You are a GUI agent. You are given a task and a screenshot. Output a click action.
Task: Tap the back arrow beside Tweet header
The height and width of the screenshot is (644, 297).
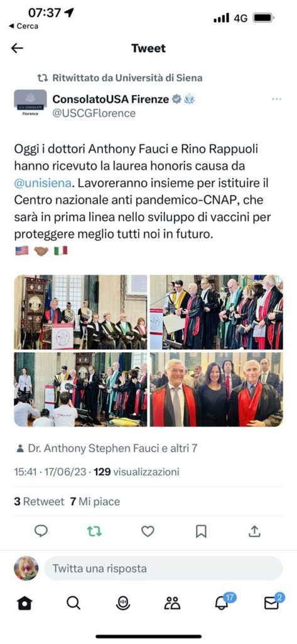tap(17, 48)
